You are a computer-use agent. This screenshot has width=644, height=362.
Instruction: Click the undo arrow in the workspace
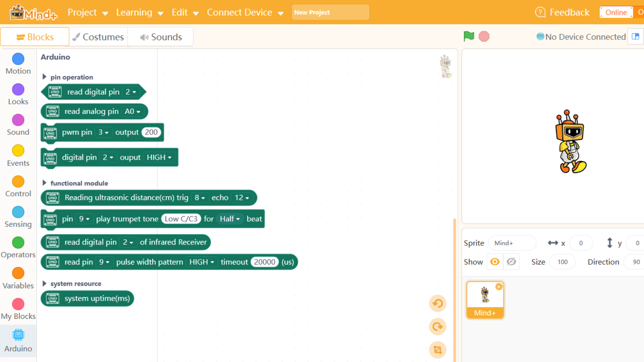[438, 303]
